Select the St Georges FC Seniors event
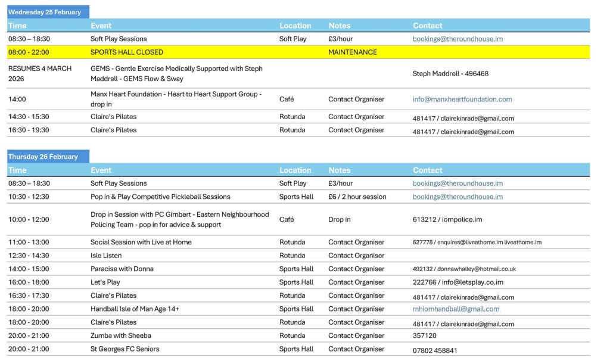Screen dimensions: 610x364 pyautogui.click(x=125, y=349)
